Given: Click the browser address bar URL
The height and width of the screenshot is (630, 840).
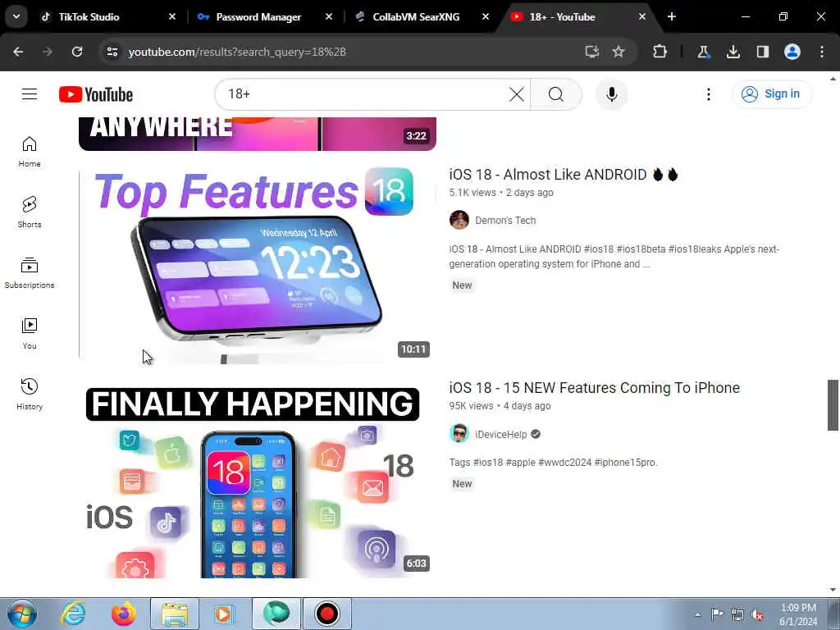Looking at the screenshot, I should pyautogui.click(x=237, y=52).
